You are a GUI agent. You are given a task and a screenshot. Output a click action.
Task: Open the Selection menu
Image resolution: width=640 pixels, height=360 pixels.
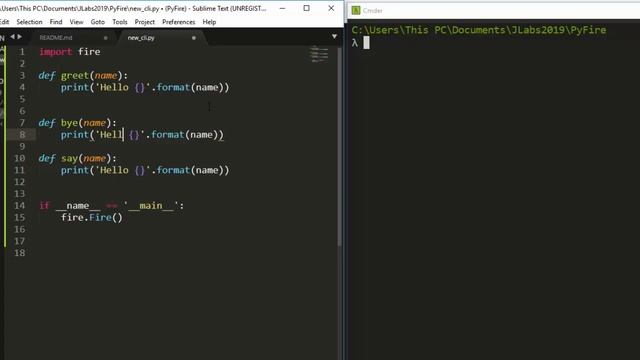(x=29, y=22)
